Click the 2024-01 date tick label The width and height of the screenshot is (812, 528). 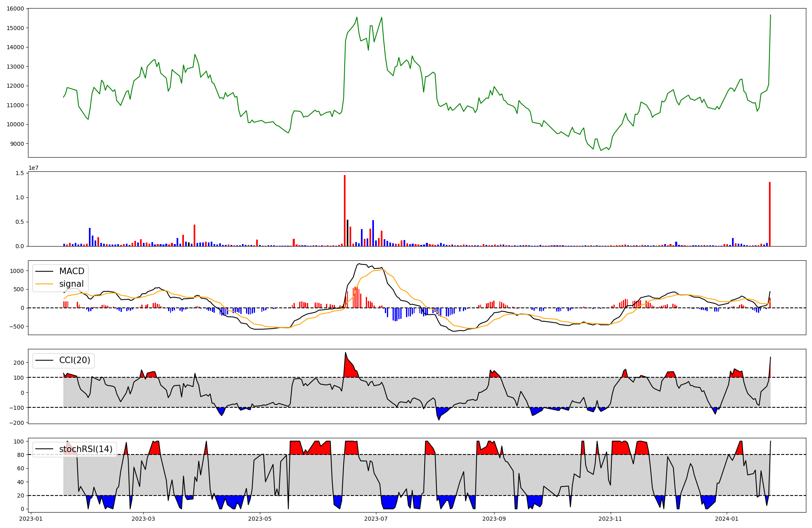[727, 519]
